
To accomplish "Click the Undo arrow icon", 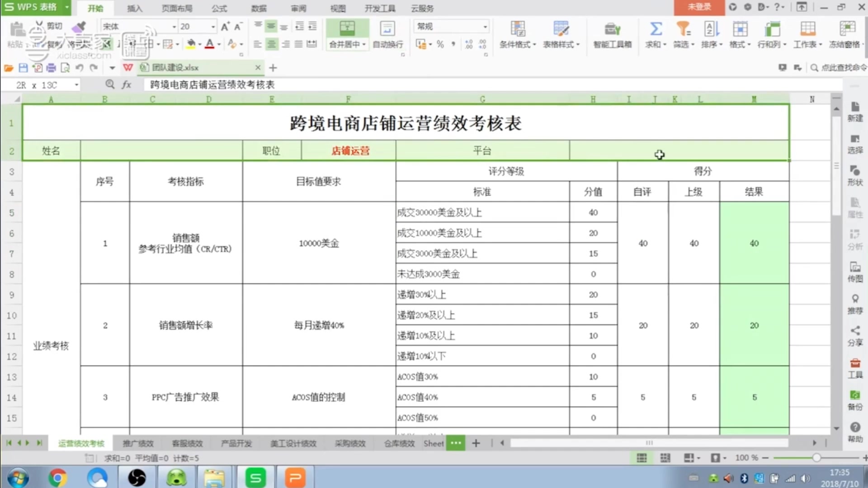I will tap(80, 68).
